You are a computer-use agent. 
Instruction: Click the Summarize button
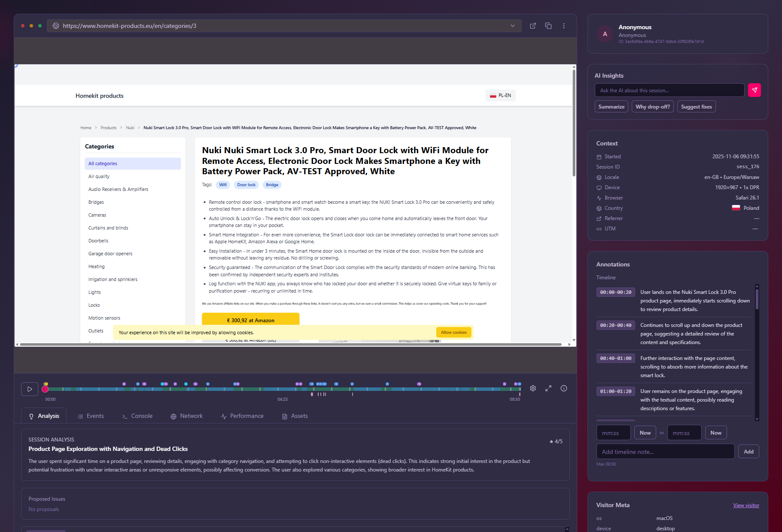pyautogui.click(x=611, y=107)
